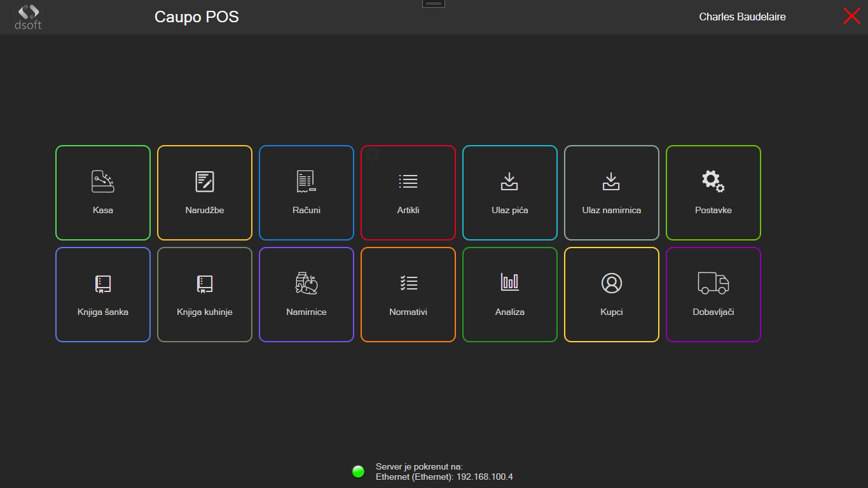The image size is (868, 488).
Task: Open the Artikli list icon
Action: click(x=408, y=182)
